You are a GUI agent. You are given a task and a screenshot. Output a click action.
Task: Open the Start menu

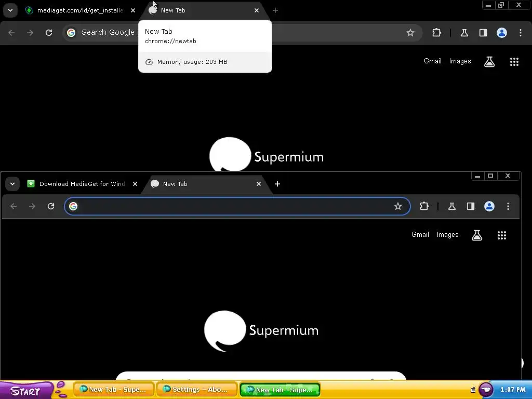click(x=26, y=391)
